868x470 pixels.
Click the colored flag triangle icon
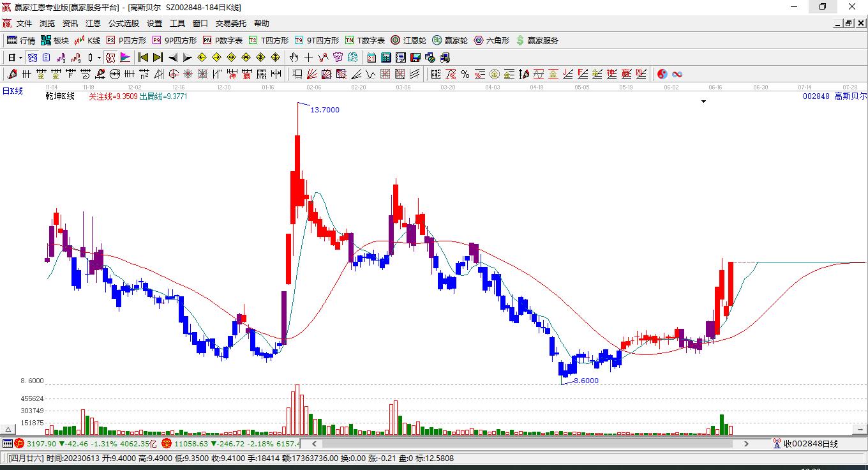[x=125, y=57]
